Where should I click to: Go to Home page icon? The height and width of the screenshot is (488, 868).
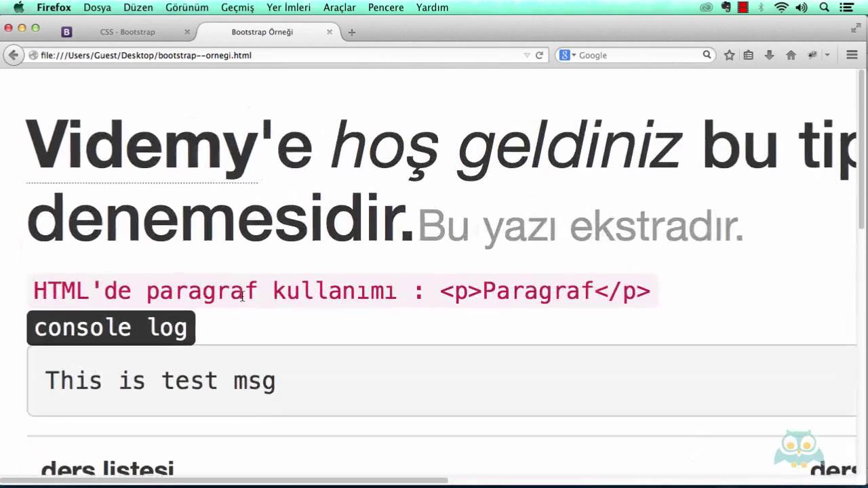coord(791,56)
